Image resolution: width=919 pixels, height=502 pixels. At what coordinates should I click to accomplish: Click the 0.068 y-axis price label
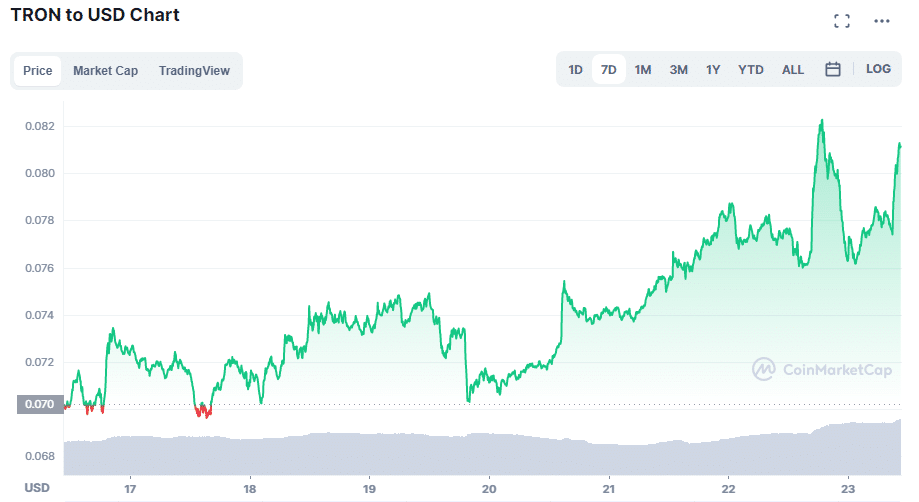pos(40,456)
